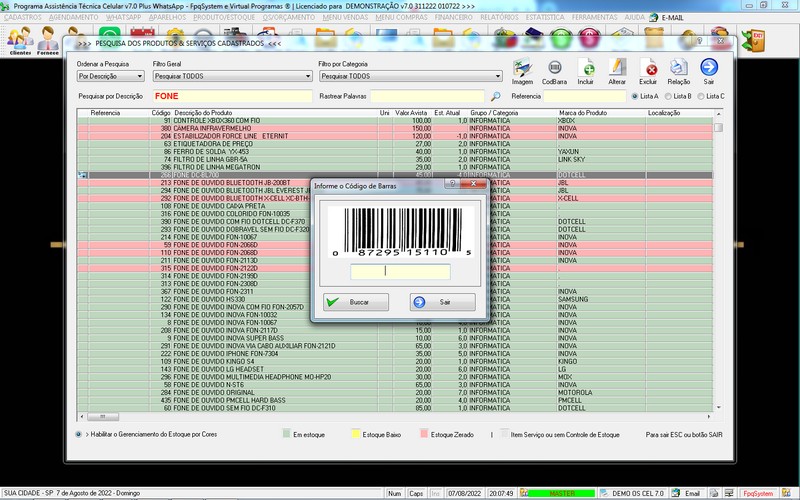800x500 pixels.
Task: Select row FERRO DE SOLDA YX-453
Action: (395, 152)
